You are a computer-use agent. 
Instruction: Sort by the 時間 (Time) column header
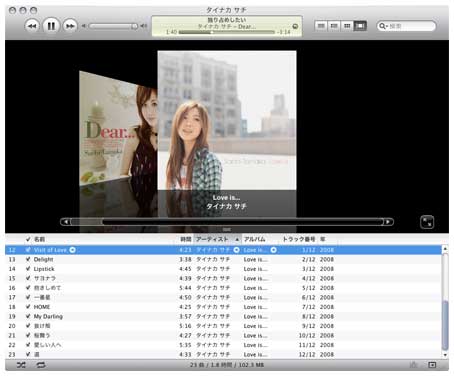tap(186, 239)
